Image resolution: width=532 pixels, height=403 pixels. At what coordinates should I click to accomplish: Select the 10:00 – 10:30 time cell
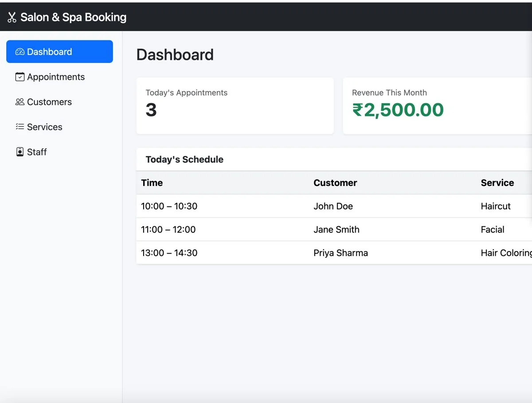pos(169,206)
